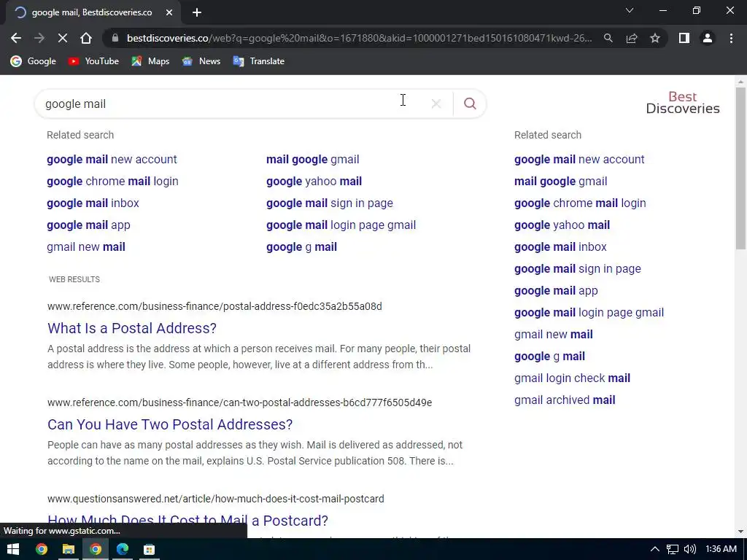Open sidebar 'google g mail' link
This screenshot has height=560, width=747.
pos(549,356)
